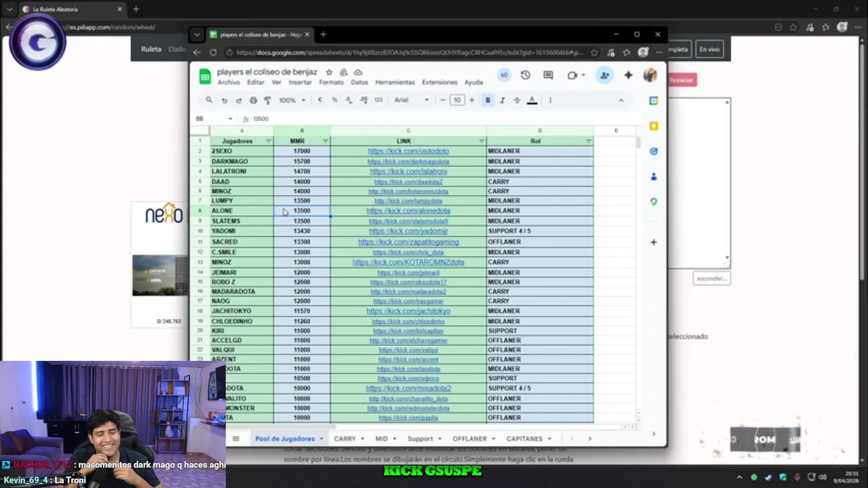Open Google Calendar side panel icon
This screenshot has width=868, height=488.
pyautogui.click(x=654, y=101)
